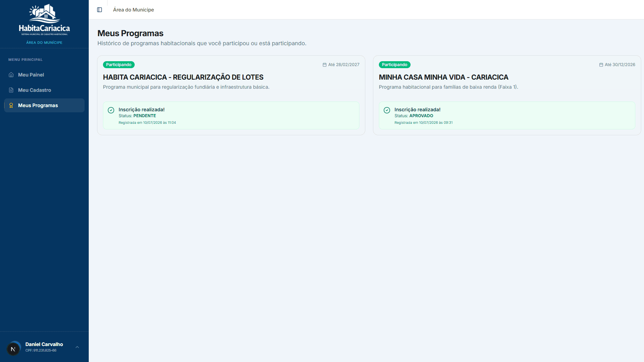Viewport: 644px width, 362px height.
Task: Click ÁREA DO MUNÍCIPE label under logo
Action: (44, 42)
